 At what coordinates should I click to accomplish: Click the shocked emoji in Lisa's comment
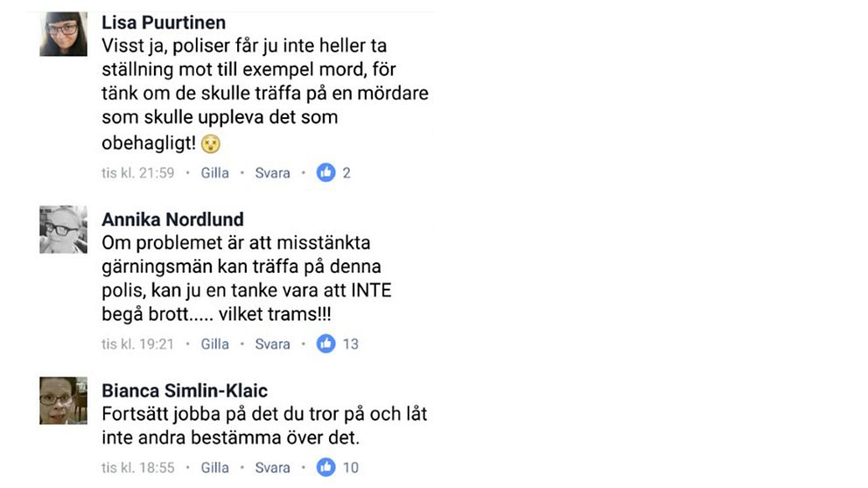click(211, 143)
